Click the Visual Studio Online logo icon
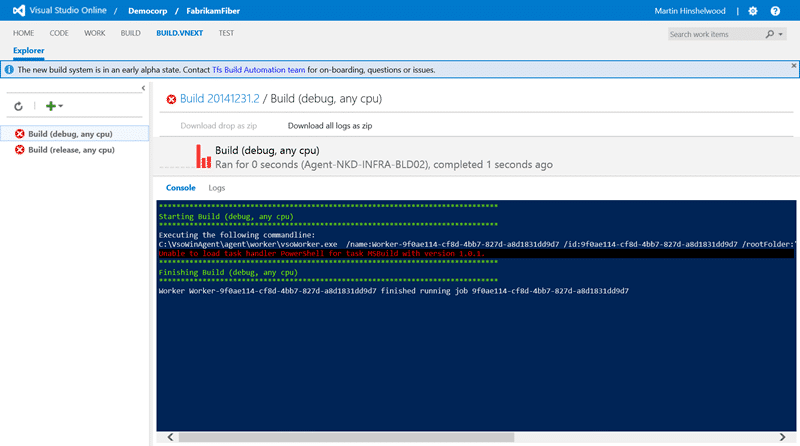This screenshot has height=446, width=800. [19, 10]
